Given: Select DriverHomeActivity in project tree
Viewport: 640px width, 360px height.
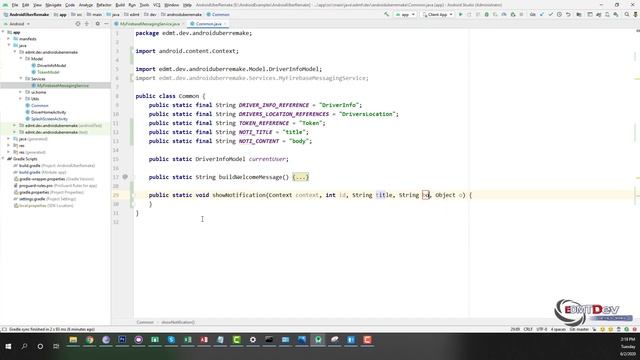Looking at the screenshot, I should click(x=48, y=112).
